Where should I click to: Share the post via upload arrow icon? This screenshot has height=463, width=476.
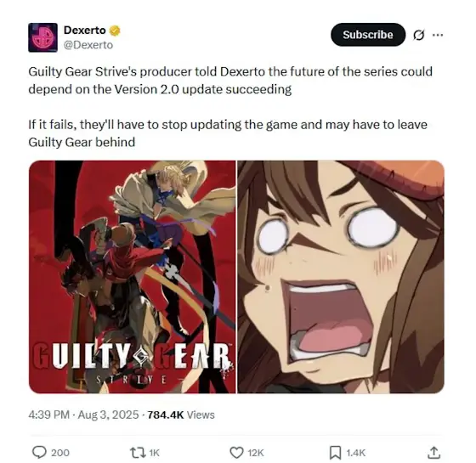click(x=433, y=452)
